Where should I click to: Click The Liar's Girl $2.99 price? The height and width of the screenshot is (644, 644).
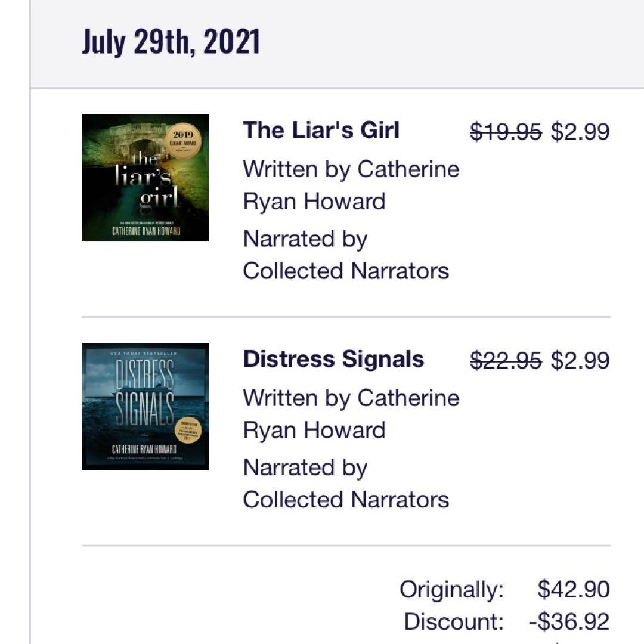tap(580, 131)
